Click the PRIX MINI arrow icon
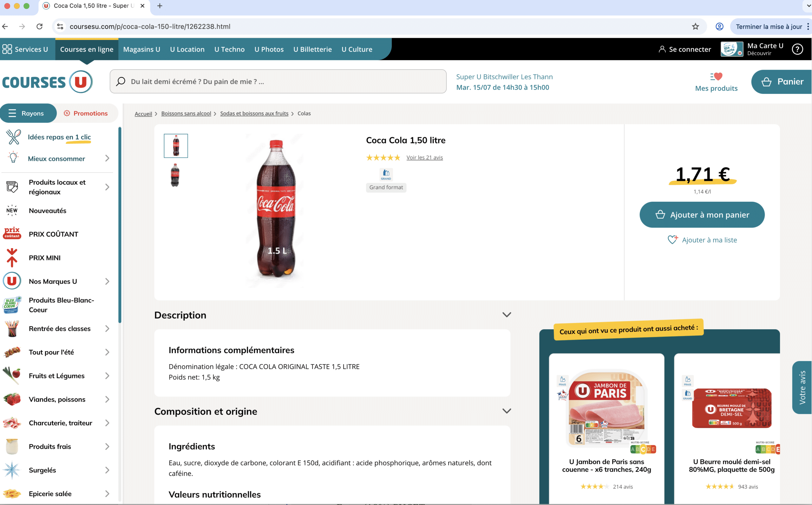812x505 pixels. pos(12,257)
